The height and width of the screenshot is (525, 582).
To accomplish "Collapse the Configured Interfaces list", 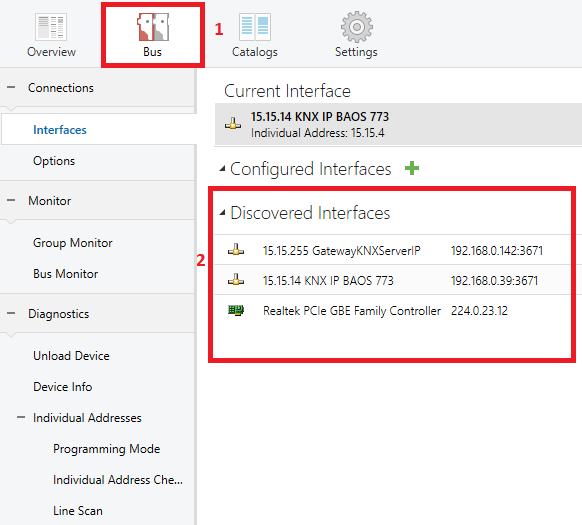I will pyautogui.click(x=222, y=169).
